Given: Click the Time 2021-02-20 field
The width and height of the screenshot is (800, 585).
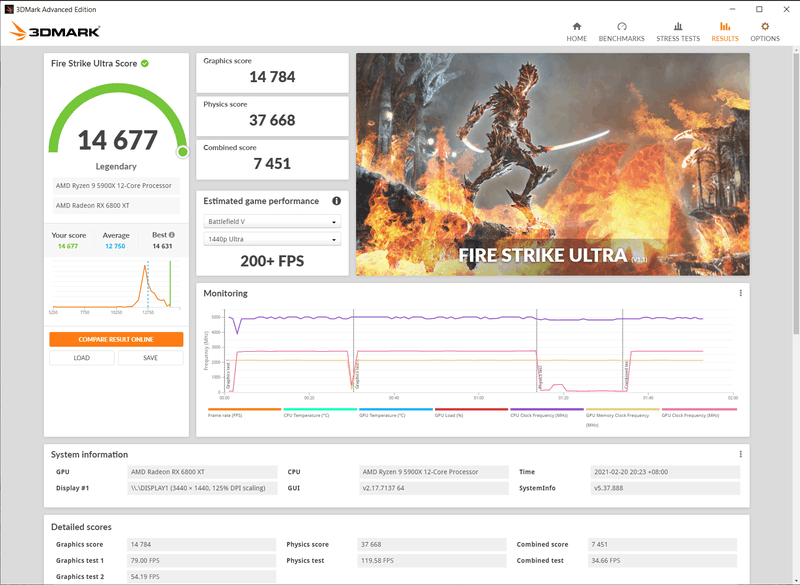Looking at the screenshot, I should point(665,472).
